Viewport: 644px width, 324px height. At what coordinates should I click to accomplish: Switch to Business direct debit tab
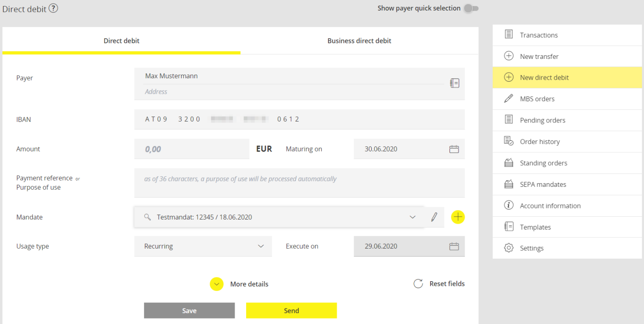[359, 41]
